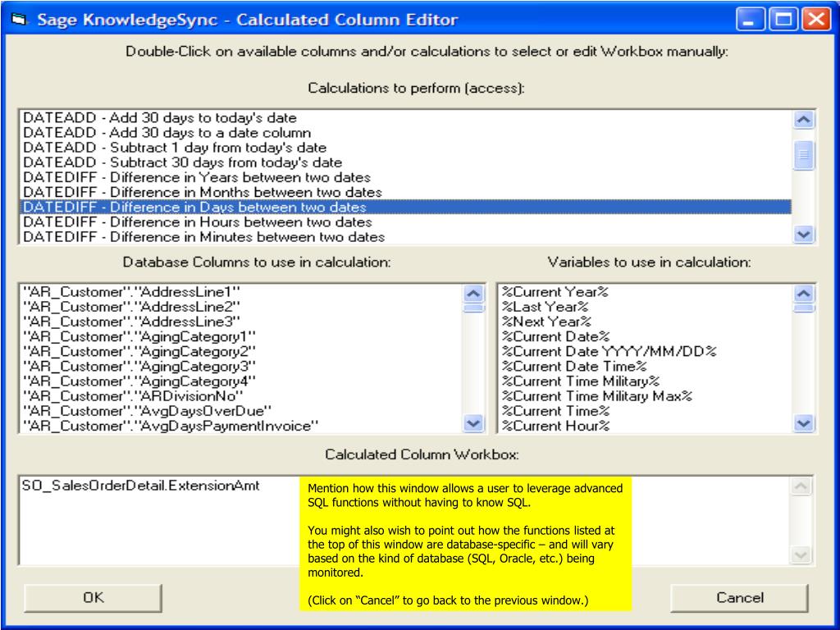Click the Sage KnowledgeSync title bar icon

(20, 20)
